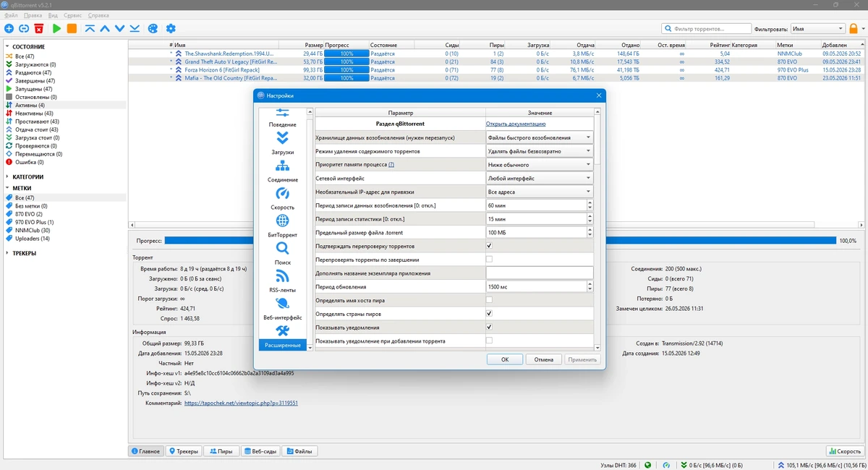This screenshot has width=868, height=470.
Task: Open the tapochek.net comment link
Action: tap(241, 403)
